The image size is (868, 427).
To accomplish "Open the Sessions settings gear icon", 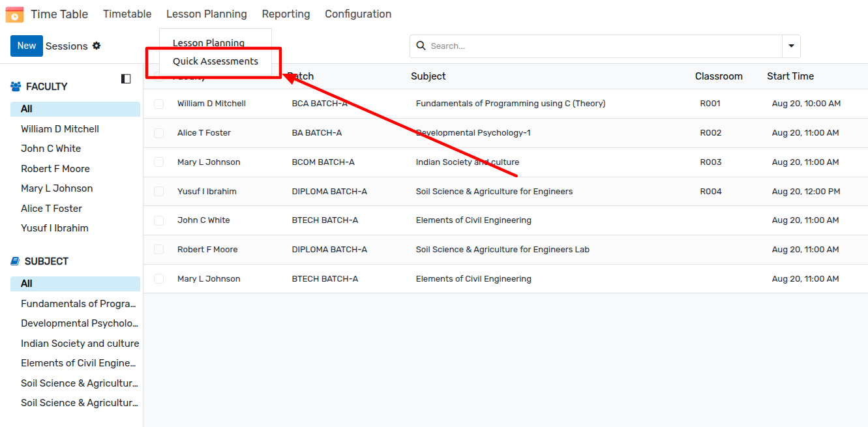I will tap(97, 46).
